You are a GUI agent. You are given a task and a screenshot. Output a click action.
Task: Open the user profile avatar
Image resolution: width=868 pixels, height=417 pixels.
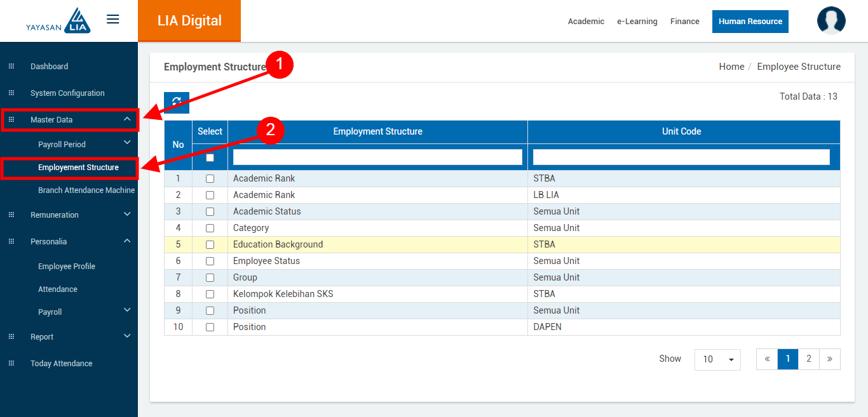pyautogui.click(x=831, y=21)
